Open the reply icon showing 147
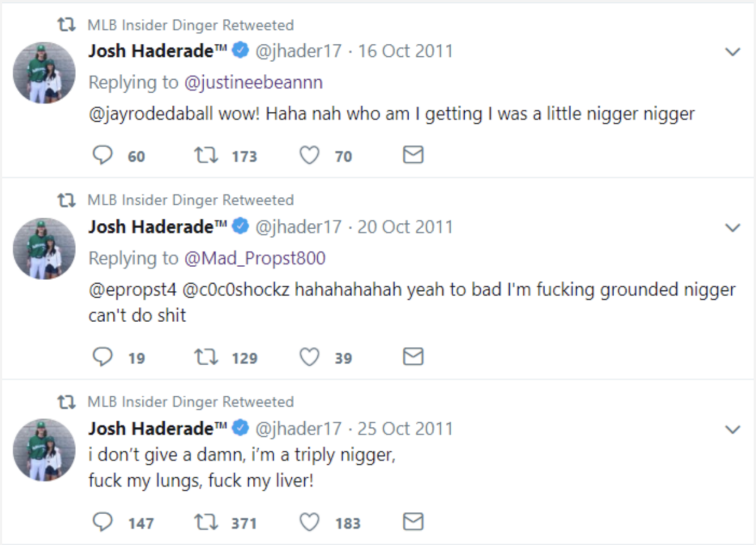 (x=103, y=521)
